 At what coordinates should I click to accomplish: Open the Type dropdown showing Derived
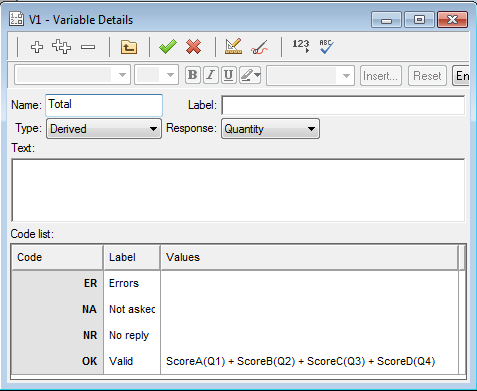(x=104, y=129)
